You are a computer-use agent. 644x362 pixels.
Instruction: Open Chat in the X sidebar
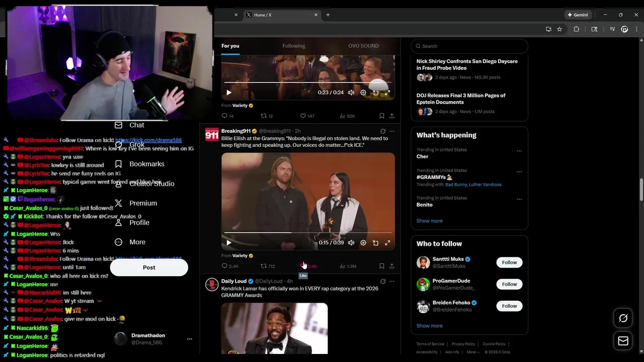(x=129, y=125)
